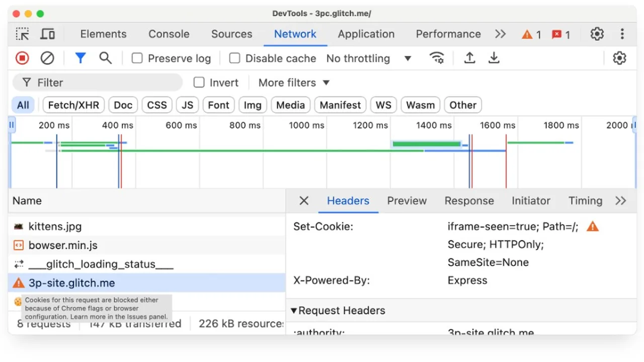Select the 3p-site.glitch.me request row
Viewport: 644px width, 362px height.
147,283
